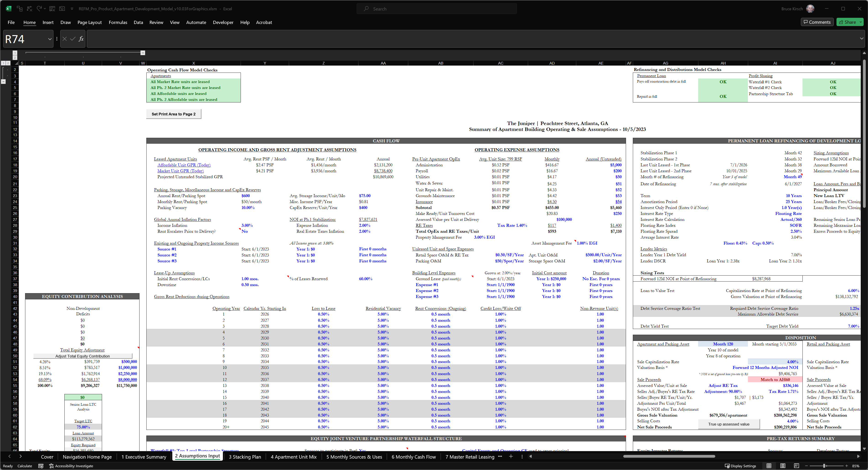Viewport: 868px width, 470px height.
Task: Switch to the Cover sheet tab
Action: (x=47, y=457)
